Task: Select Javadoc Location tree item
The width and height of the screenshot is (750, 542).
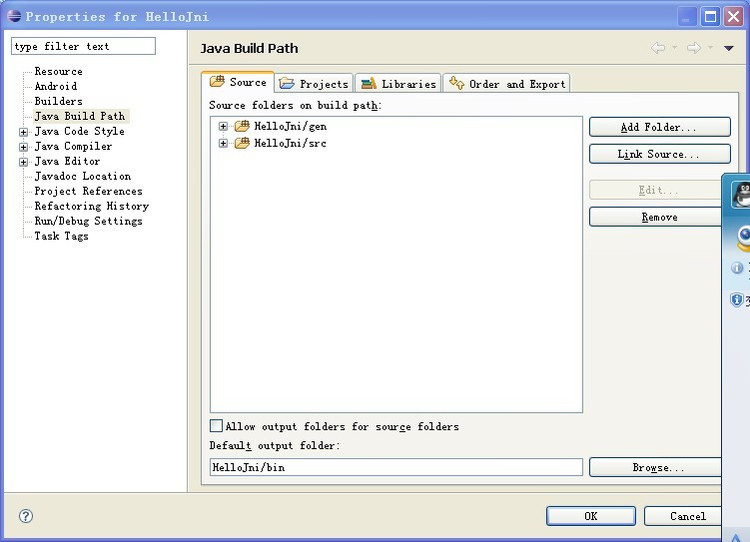Action: (x=83, y=176)
